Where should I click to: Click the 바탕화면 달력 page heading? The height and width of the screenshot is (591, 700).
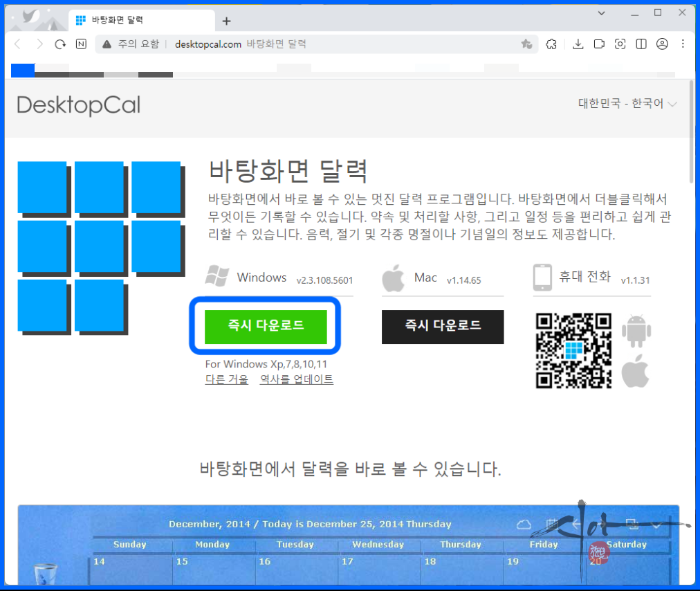click(x=288, y=171)
